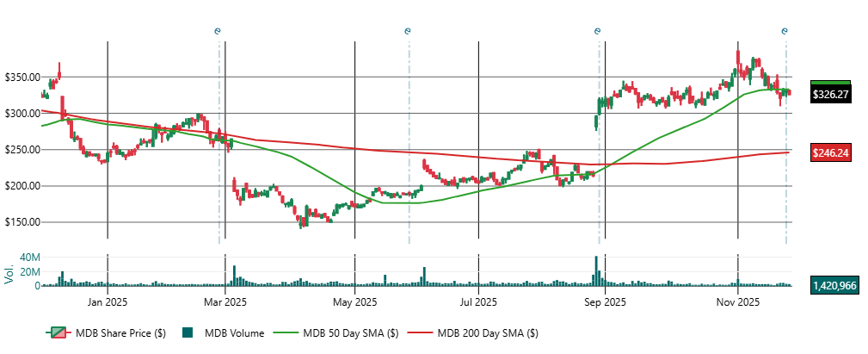
Task: Open the earnings marker just before Sep 2025
Action: click(598, 31)
